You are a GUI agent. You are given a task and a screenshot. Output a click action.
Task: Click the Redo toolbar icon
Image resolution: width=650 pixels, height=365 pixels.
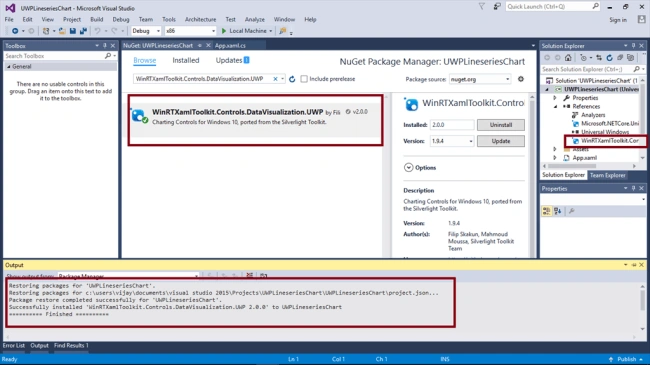point(114,31)
